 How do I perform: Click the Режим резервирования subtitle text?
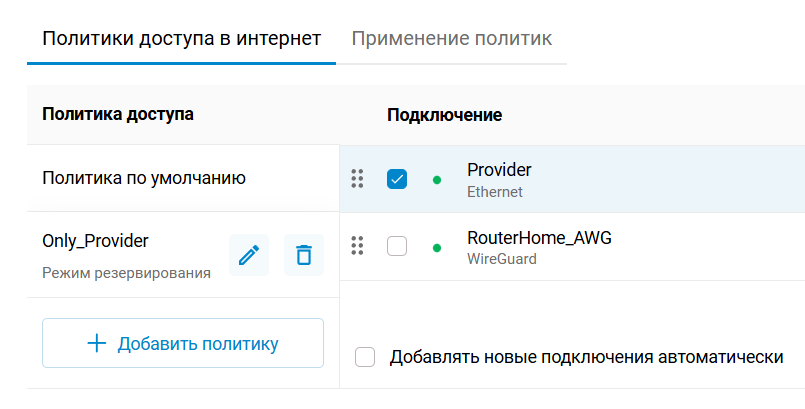pyautogui.click(x=126, y=272)
